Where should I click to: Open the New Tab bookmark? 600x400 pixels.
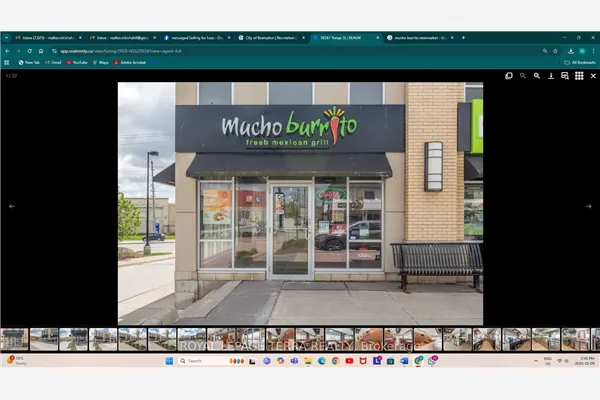point(29,62)
